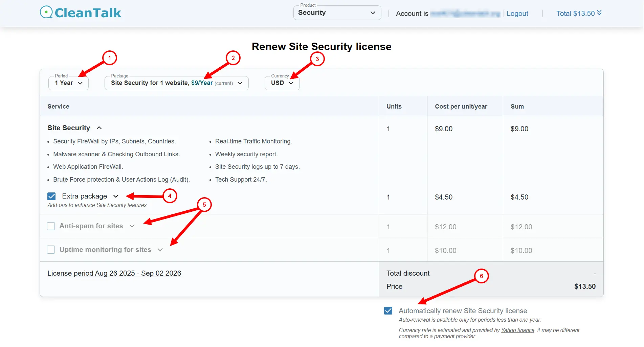Open the Currency USD dropdown
The height and width of the screenshot is (347, 644).
click(282, 83)
